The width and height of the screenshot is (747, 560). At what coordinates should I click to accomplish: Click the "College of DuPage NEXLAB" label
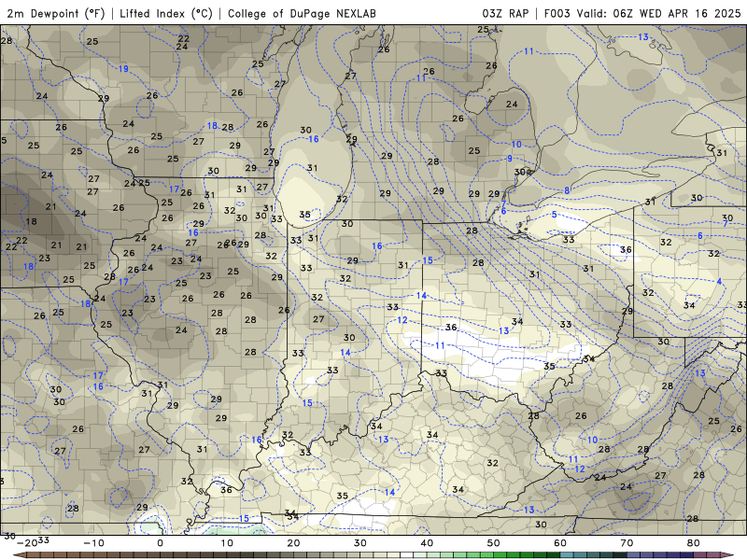tap(302, 13)
